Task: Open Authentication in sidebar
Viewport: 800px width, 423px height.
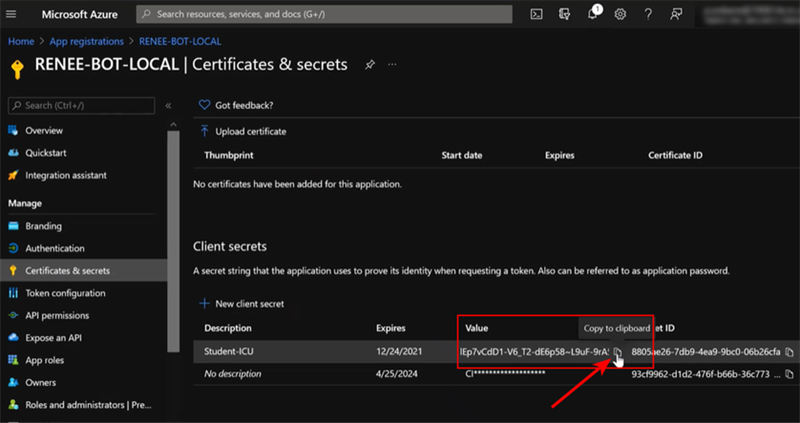Action: 55,248
